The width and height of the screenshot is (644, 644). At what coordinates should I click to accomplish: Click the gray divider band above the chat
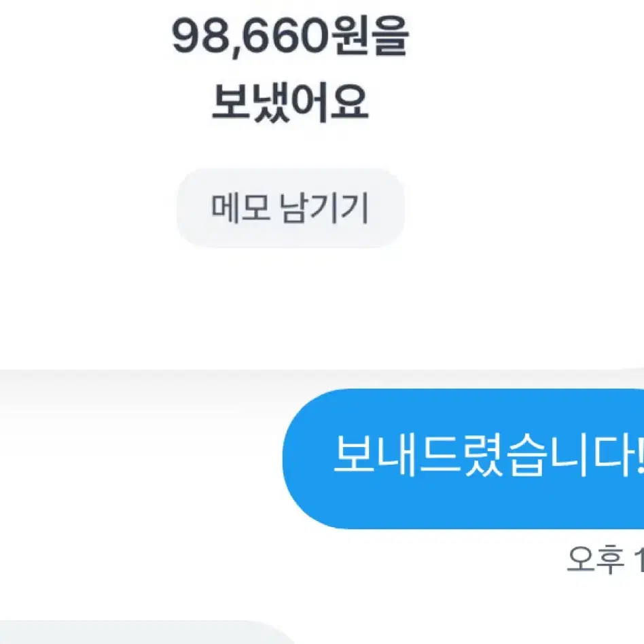(322, 378)
